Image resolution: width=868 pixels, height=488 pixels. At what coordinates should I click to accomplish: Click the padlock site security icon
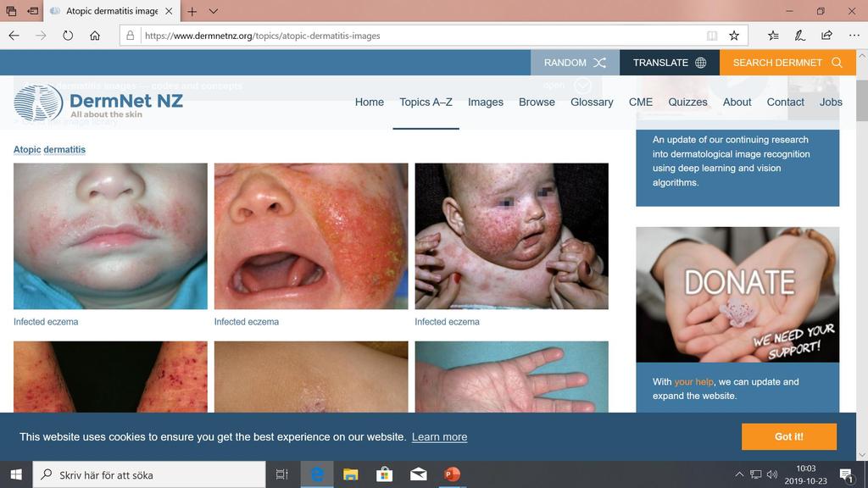point(130,36)
